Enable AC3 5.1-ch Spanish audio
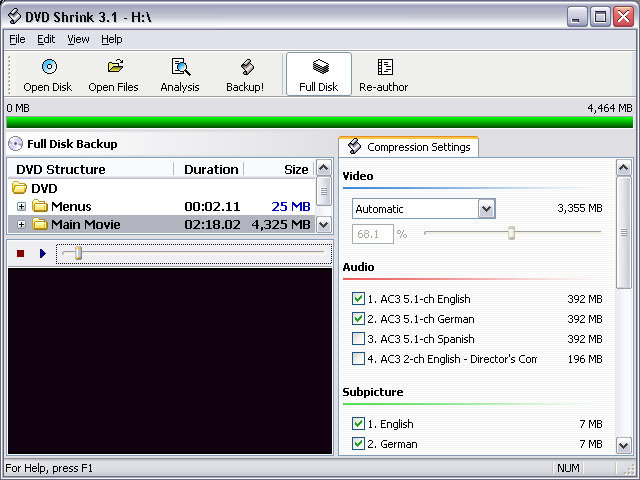 358,339
